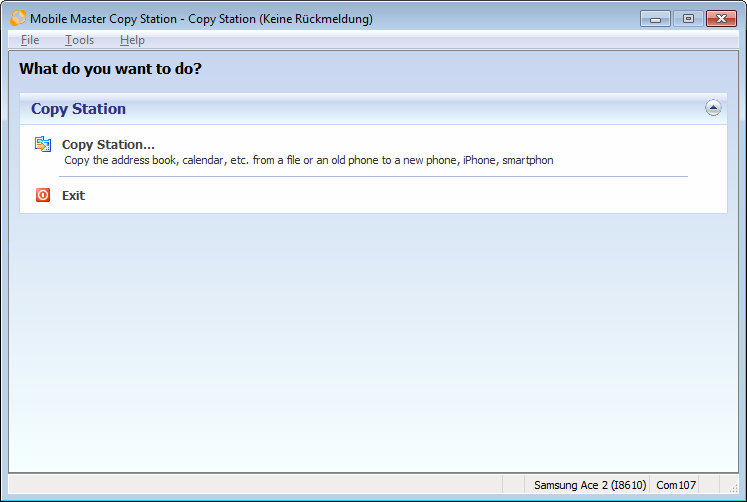Collapse the Copy Station section chevron
Image resolution: width=747 pixels, height=502 pixels.
713,109
